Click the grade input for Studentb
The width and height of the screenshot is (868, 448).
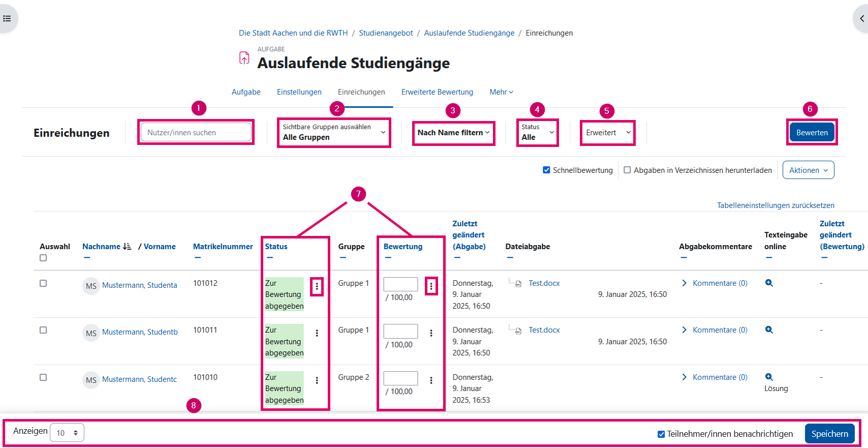point(400,331)
